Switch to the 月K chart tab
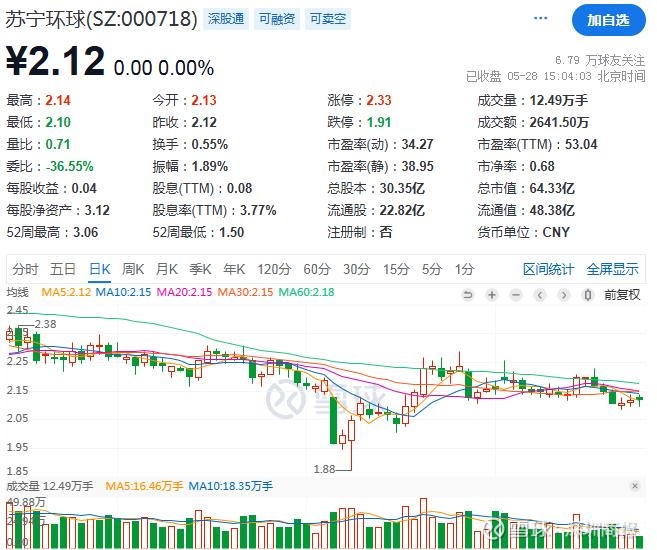This screenshot has width=657, height=550. tap(166, 269)
